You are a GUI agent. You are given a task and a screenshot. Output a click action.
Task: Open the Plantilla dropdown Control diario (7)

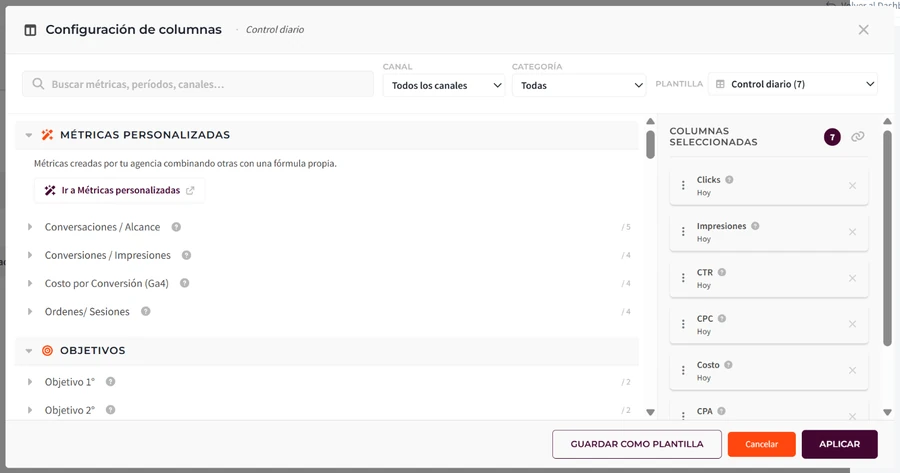pos(793,84)
